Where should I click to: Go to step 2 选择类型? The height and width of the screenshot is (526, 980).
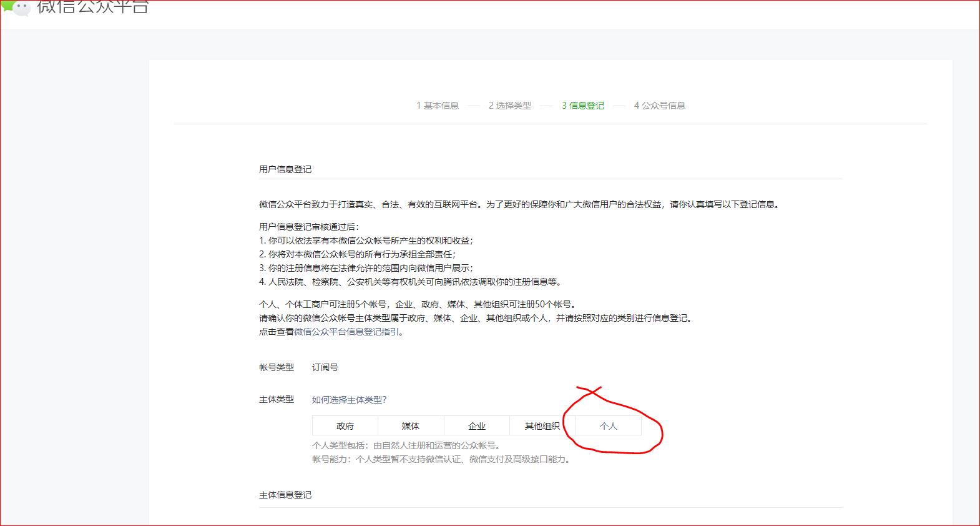coord(510,106)
